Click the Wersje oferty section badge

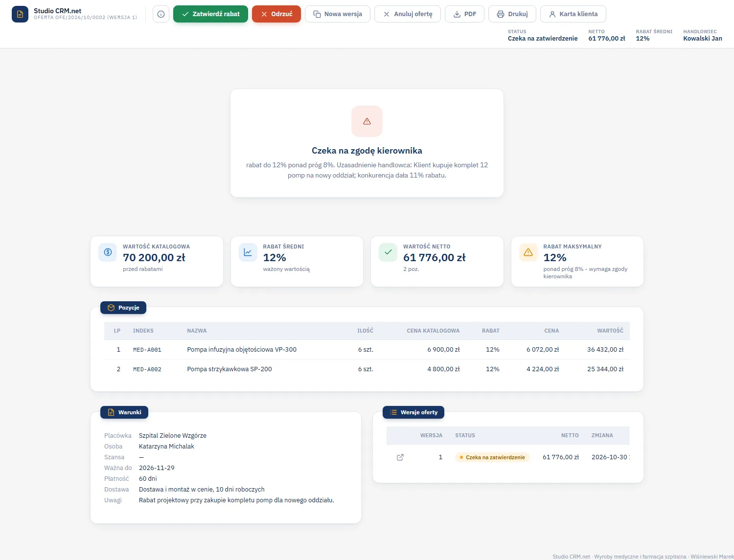[x=413, y=412]
